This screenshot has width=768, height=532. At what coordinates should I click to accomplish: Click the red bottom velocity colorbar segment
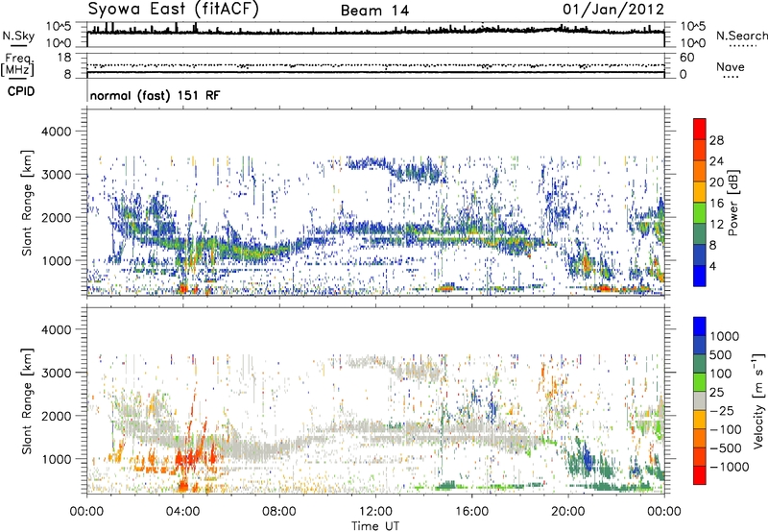point(700,475)
